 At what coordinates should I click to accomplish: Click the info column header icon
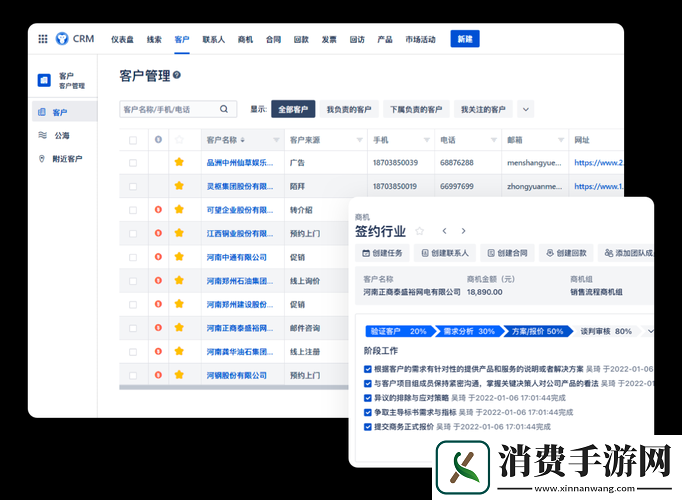click(158, 140)
